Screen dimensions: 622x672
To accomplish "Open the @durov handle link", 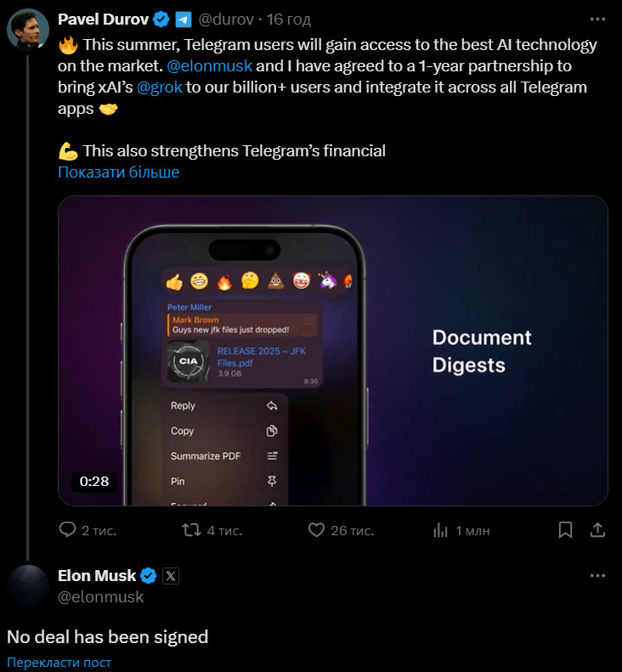I will point(226,20).
